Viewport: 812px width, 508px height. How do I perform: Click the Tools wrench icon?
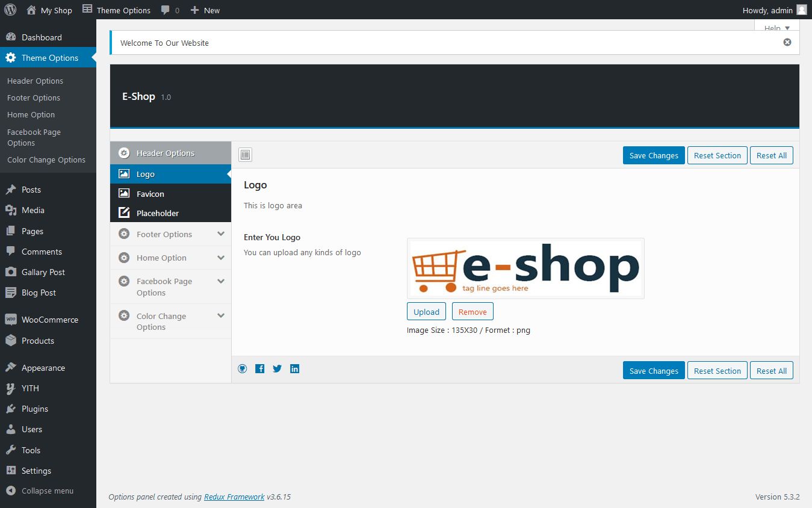(11, 450)
